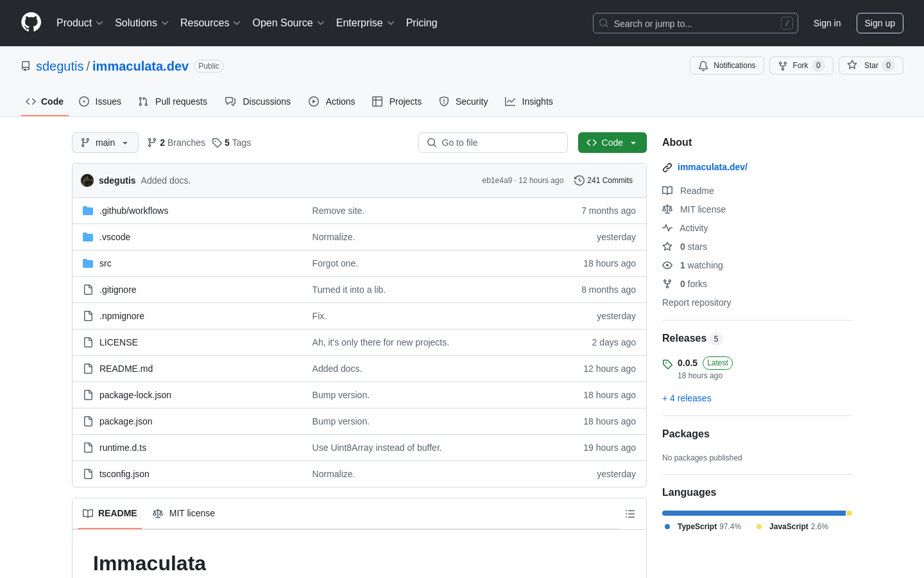
Task: Open the + 4 releases link
Action: click(687, 398)
